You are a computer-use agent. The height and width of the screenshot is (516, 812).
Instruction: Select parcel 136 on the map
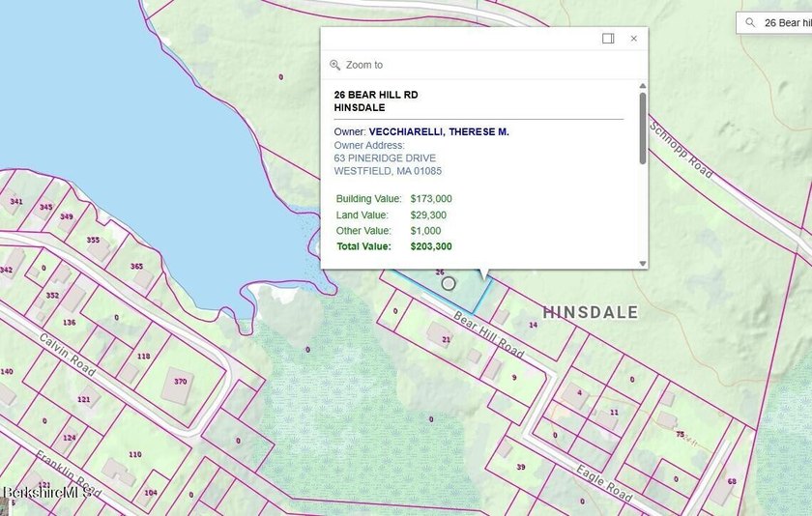[x=69, y=322]
